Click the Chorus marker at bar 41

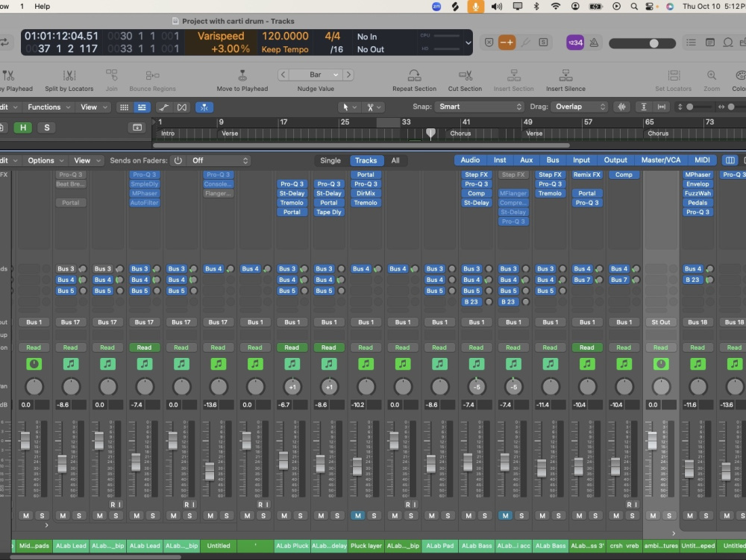pyautogui.click(x=460, y=133)
